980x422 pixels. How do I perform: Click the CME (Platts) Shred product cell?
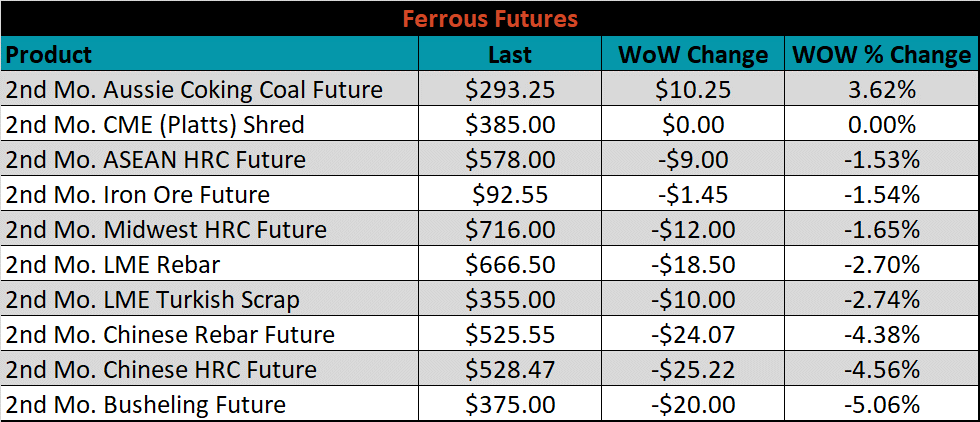pyautogui.click(x=210, y=124)
